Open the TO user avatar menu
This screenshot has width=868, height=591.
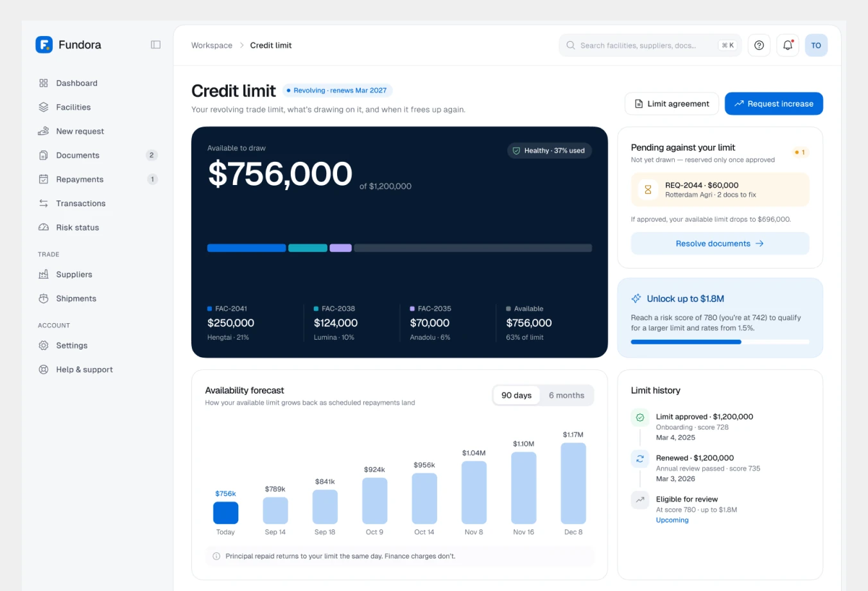(816, 46)
